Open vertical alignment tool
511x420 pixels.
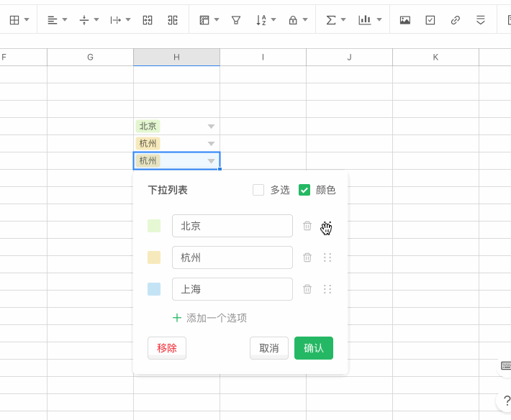84,20
